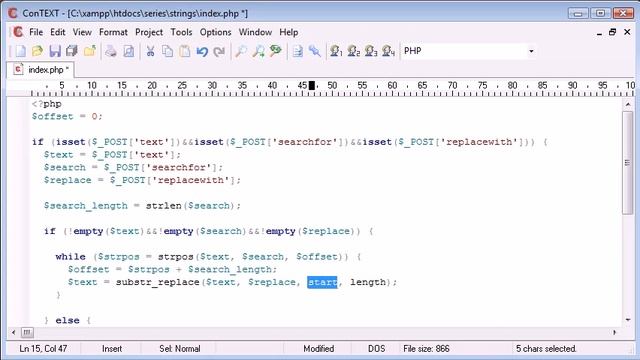640x360 pixels.
Task: Open the Tools menu
Action: [x=181, y=32]
